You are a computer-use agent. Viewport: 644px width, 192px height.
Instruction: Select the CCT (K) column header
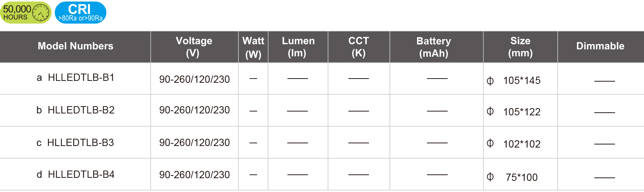[358, 47]
